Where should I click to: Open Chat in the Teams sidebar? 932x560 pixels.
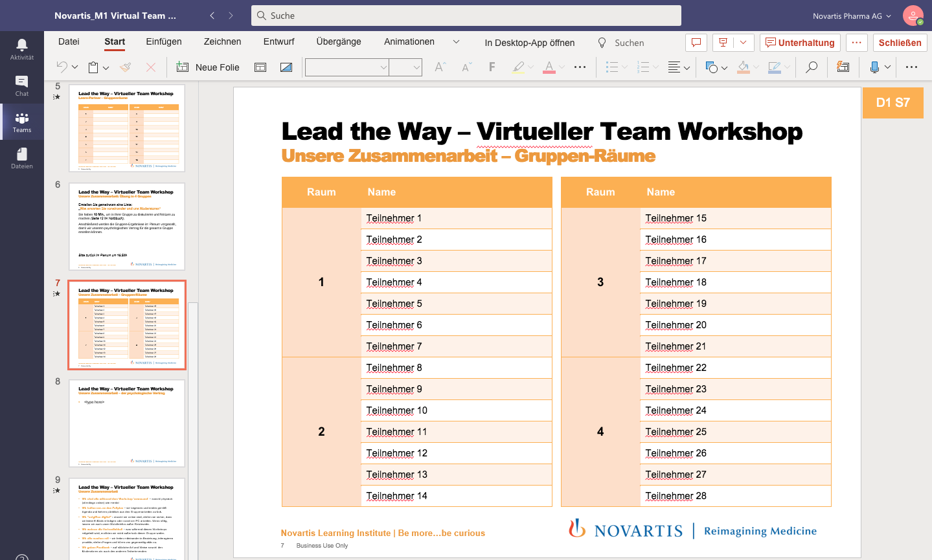click(x=22, y=85)
